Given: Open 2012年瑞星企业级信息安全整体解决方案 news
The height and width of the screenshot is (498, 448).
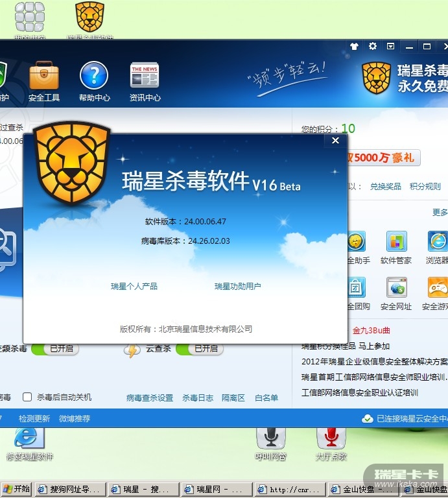Looking at the screenshot, I should (374, 361).
